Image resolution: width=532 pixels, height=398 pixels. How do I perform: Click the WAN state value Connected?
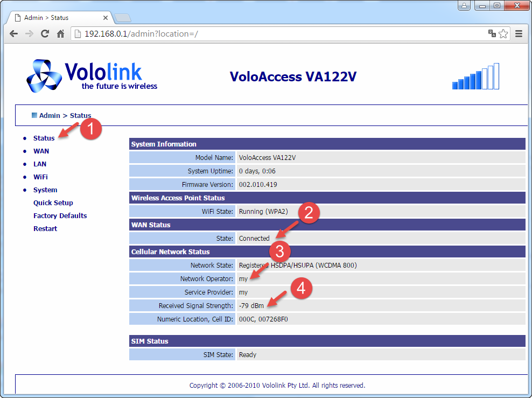click(x=254, y=238)
